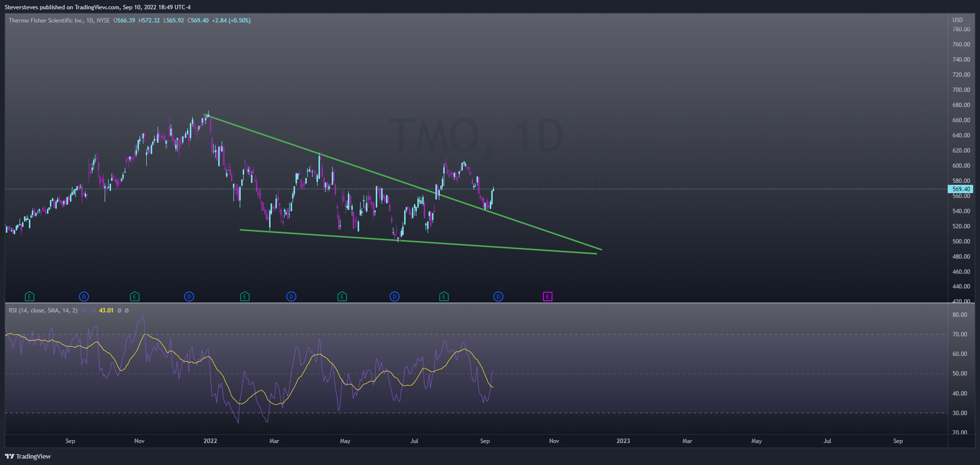Click the earnings E marker dated late July 2022
Screen dimensions: 980x465
pos(444,296)
